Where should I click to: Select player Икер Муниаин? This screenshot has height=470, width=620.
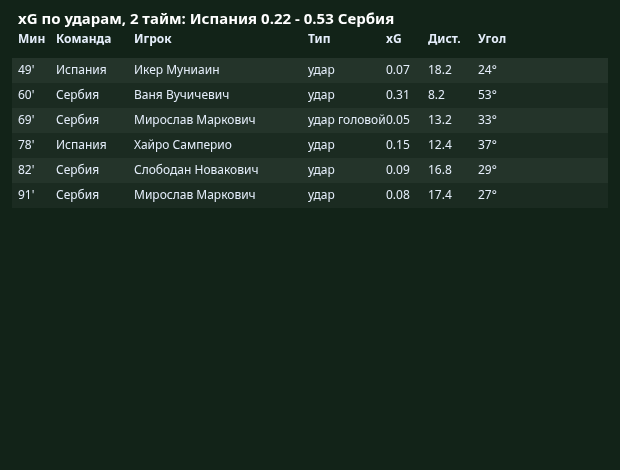coord(177,70)
